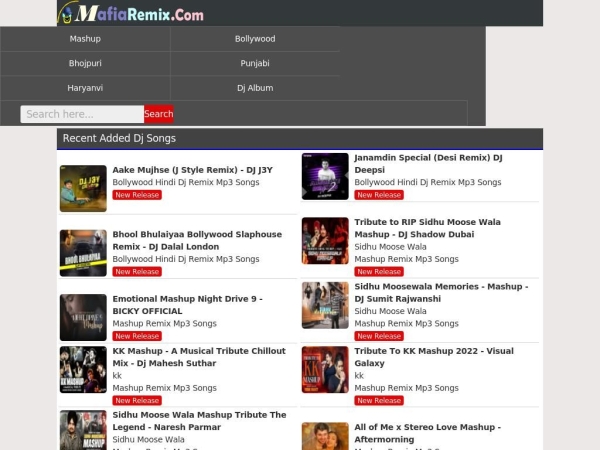This screenshot has width=600, height=450.
Task: Open Tribute to RIP Sidhu Moose Wala Mashup
Action: point(427,228)
